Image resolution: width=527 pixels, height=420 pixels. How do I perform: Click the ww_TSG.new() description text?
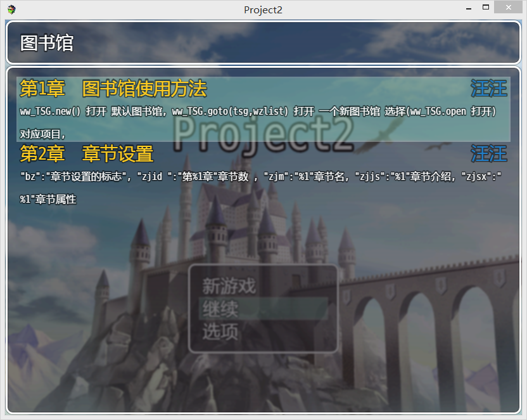pos(258,123)
